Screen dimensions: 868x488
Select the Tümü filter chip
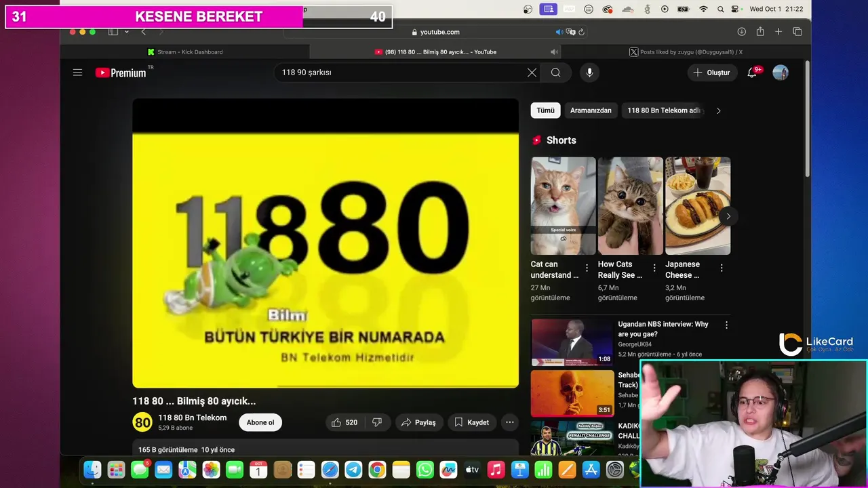[545, 110]
